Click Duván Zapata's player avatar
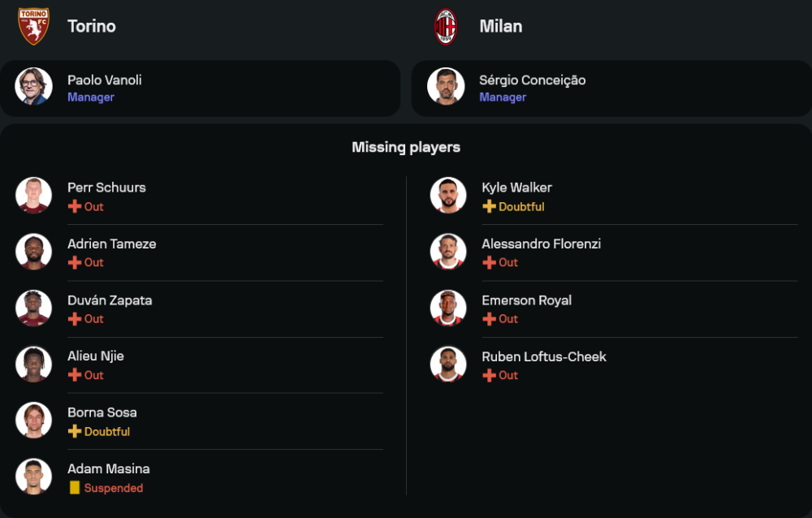This screenshot has height=518, width=812. [x=34, y=309]
